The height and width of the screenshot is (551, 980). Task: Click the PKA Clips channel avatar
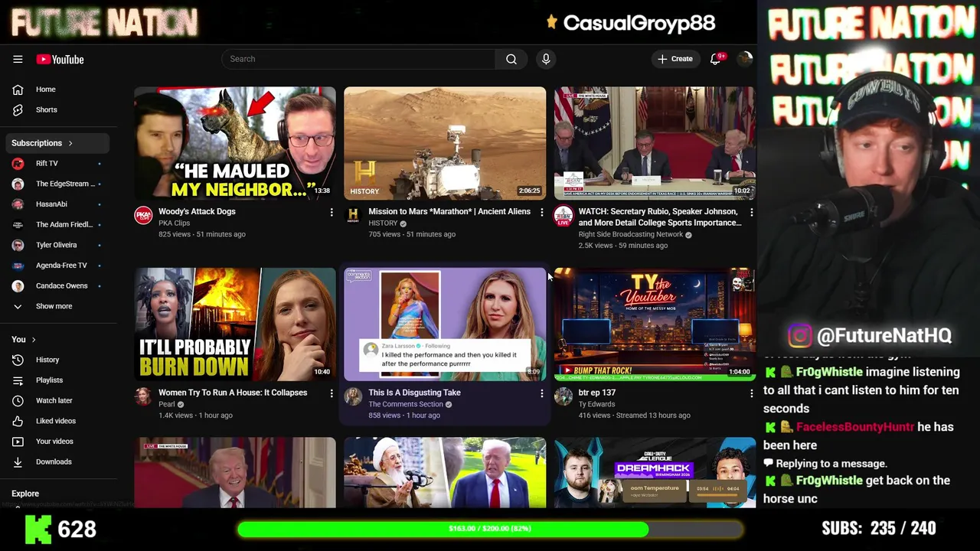click(x=143, y=215)
